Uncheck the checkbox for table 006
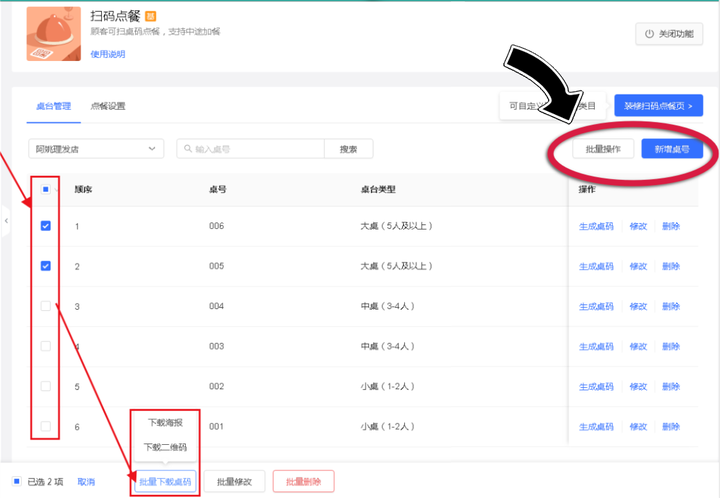 click(46, 227)
